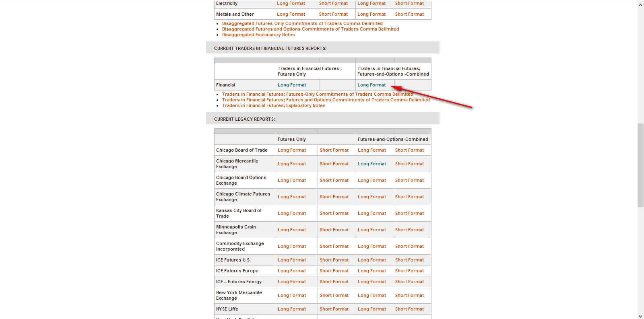This screenshot has height=319, width=644.
Task: Open Commodity Exchange Incorporated Combined Short Format
Action: 409,246
